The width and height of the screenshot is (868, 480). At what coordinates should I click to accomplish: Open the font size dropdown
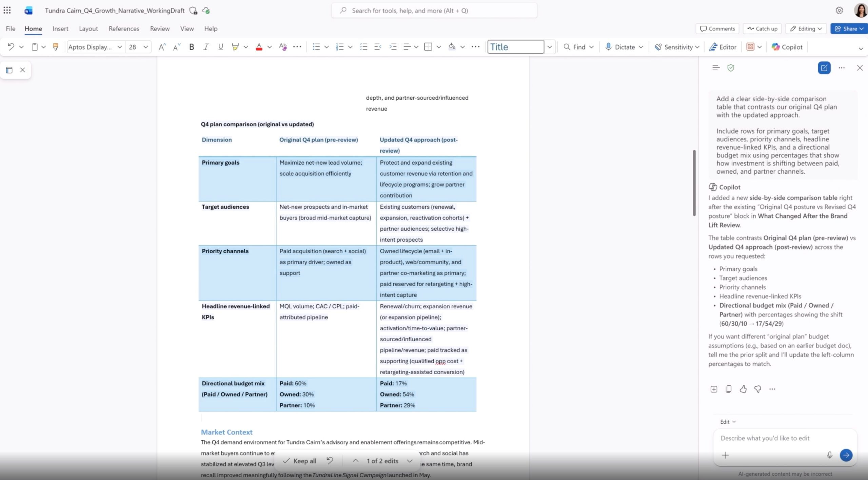[x=145, y=47]
